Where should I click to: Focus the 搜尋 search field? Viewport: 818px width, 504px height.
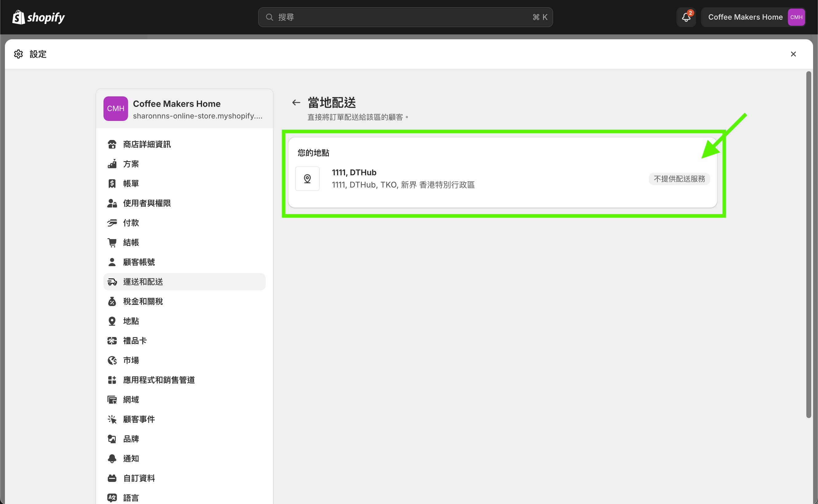pyautogui.click(x=405, y=17)
